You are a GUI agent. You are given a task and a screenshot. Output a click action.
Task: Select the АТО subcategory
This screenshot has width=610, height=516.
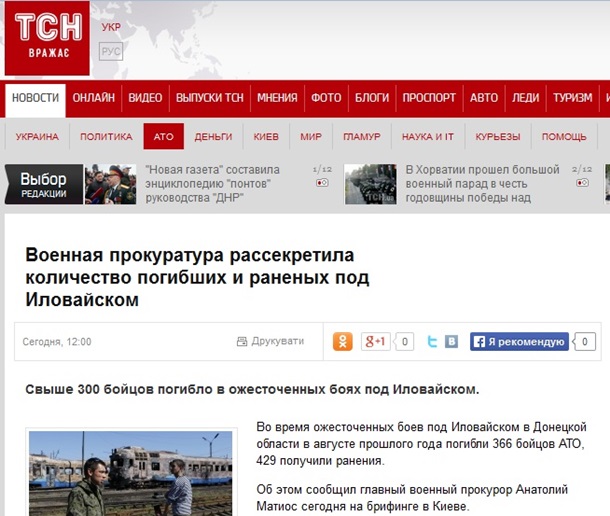[163, 137]
